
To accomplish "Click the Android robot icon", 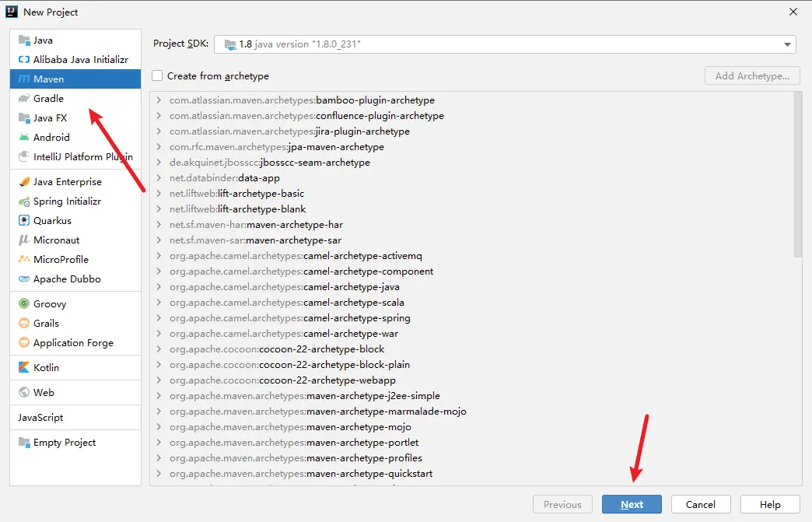I will click(x=24, y=137).
